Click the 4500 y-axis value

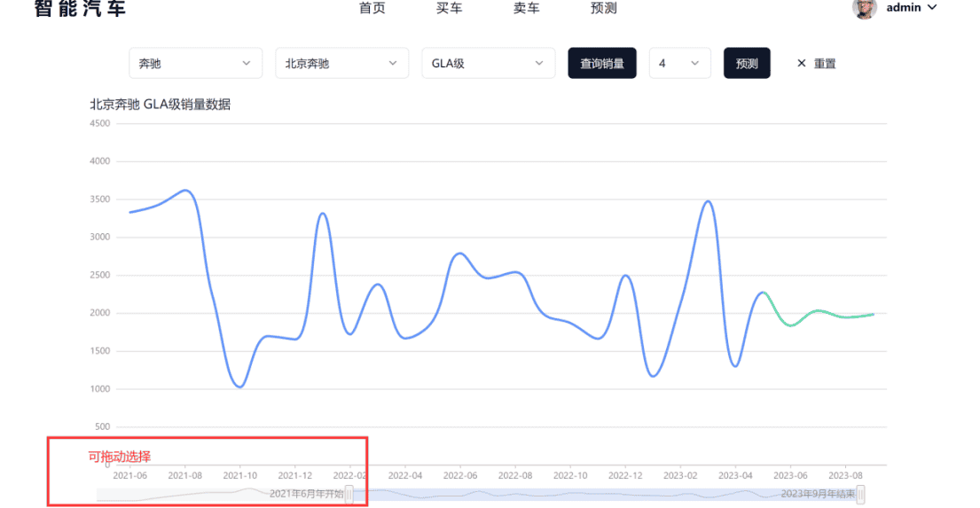click(100, 123)
